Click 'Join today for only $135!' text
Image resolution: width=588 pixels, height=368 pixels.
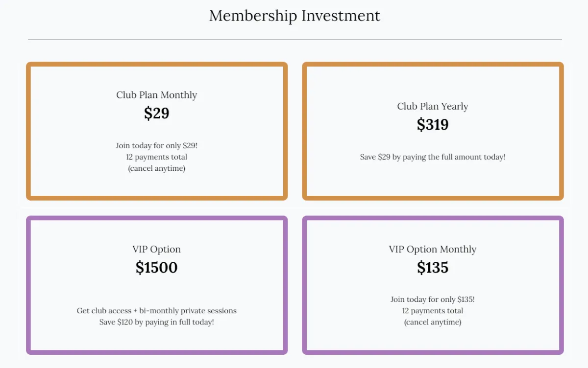pos(433,299)
